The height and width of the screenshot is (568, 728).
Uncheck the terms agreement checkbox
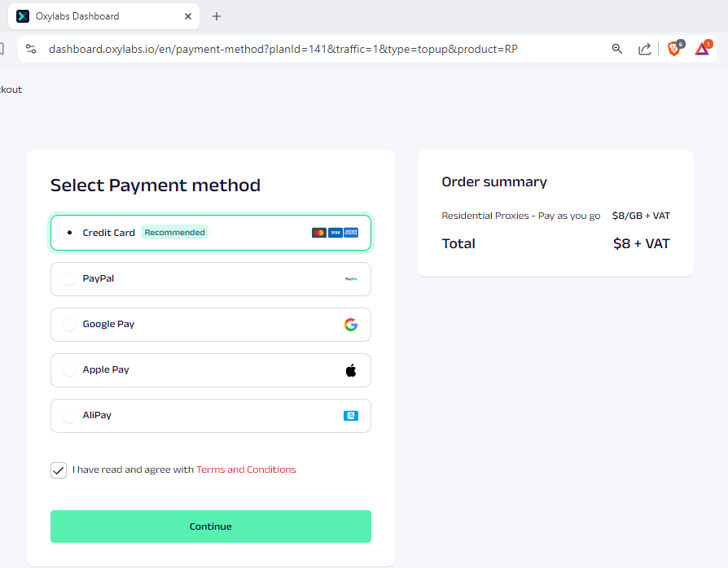point(59,470)
